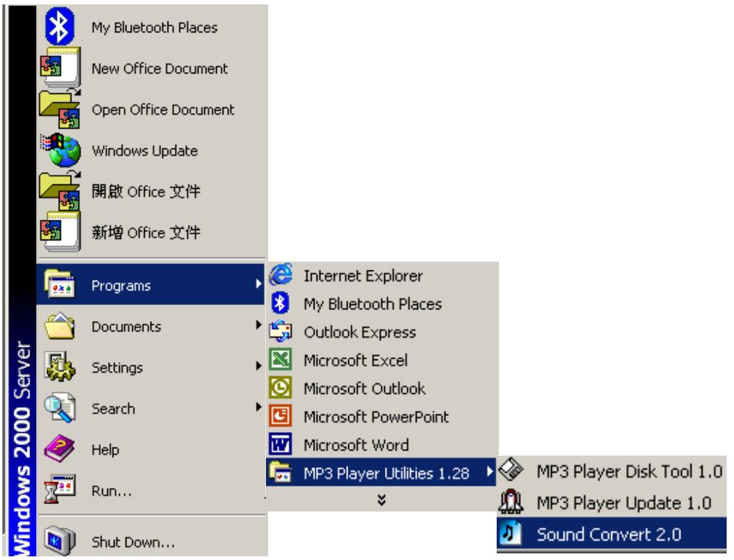The image size is (734, 560).
Task: Open MP3 Player Utilities 1.28 entry
Action: pyautogui.click(x=381, y=473)
